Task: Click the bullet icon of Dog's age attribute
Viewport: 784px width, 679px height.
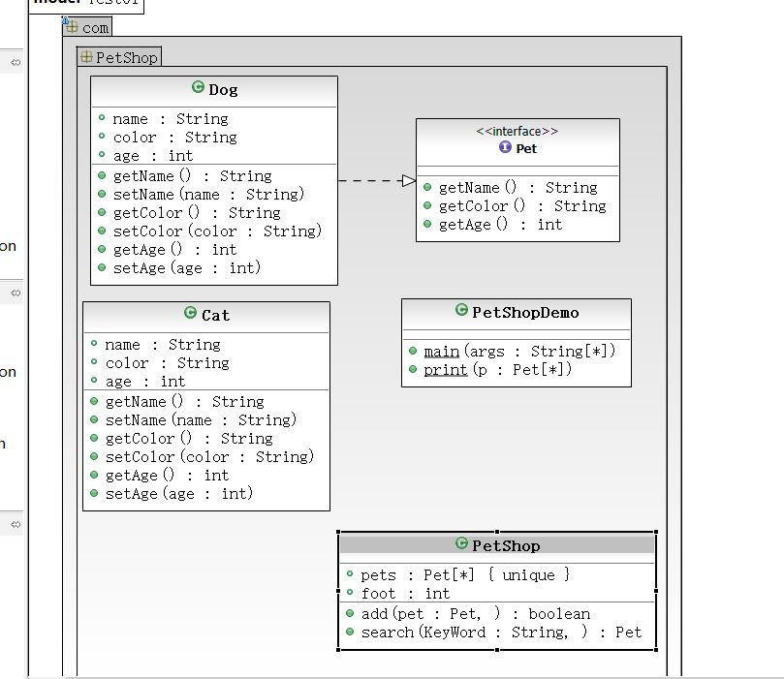Action: pos(102,154)
